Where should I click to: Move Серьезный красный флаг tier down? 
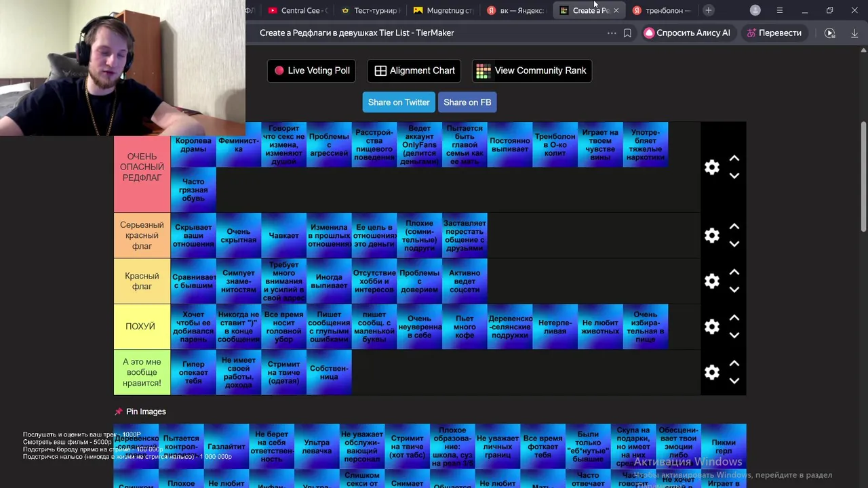pyautogui.click(x=734, y=244)
